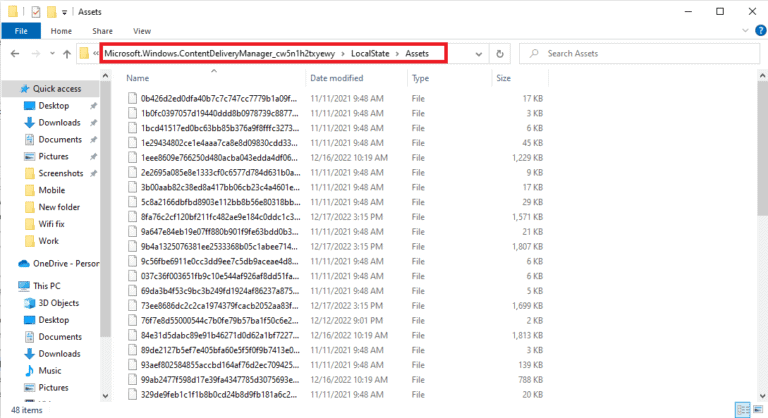Go up one folder level
Image resolution: width=768 pixels, height=418 pixels.
point(67,54)
